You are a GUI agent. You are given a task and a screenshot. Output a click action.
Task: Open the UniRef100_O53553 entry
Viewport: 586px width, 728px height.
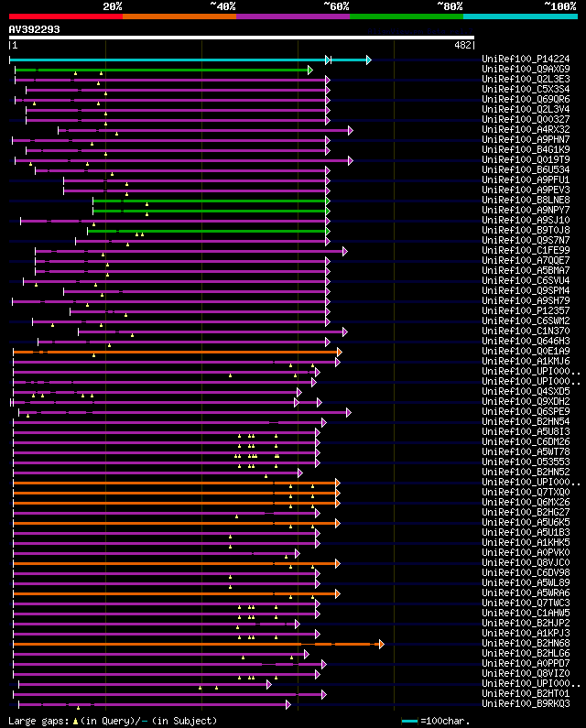(526, 462)
